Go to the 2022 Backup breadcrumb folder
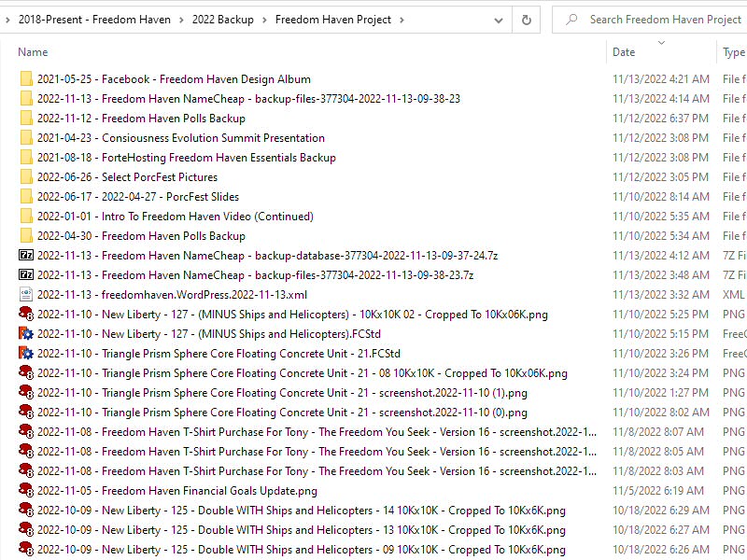Viewport: 747px width, 560px height. click(x=223, y=20)
